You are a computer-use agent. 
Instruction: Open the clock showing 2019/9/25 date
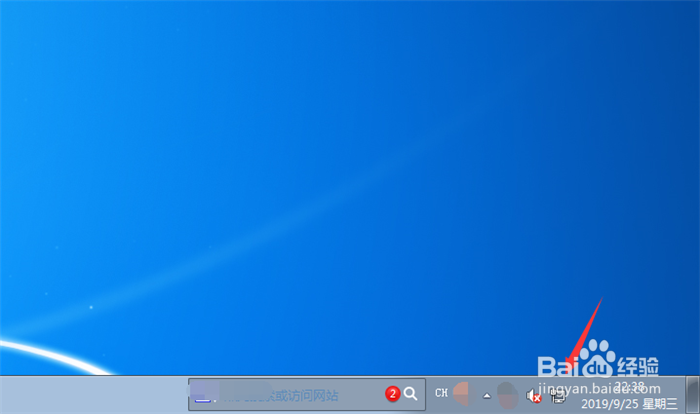coord(629,395)
